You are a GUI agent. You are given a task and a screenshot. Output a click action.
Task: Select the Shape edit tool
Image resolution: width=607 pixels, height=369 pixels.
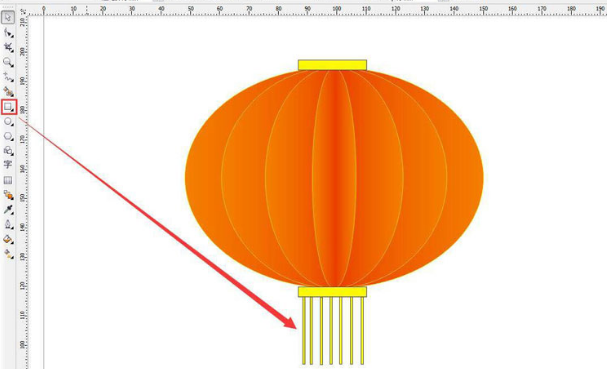click(8, 33)
